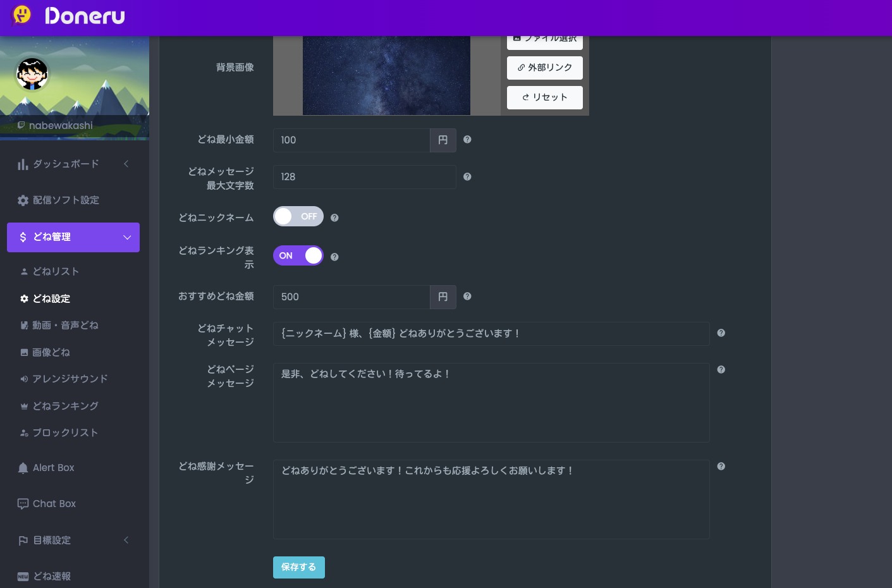Click the 外部リンク button
892x588 pixels.
(545, 68)
